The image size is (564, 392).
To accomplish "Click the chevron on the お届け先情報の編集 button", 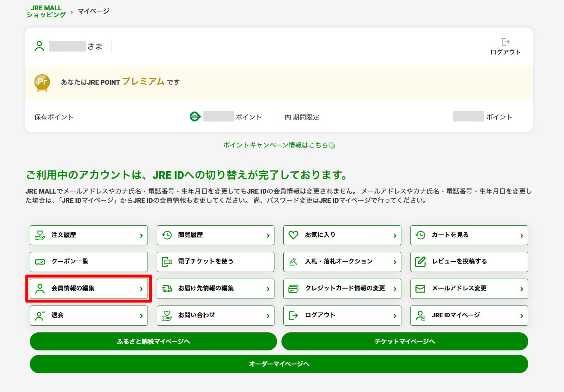I will (x=268, y=289).
